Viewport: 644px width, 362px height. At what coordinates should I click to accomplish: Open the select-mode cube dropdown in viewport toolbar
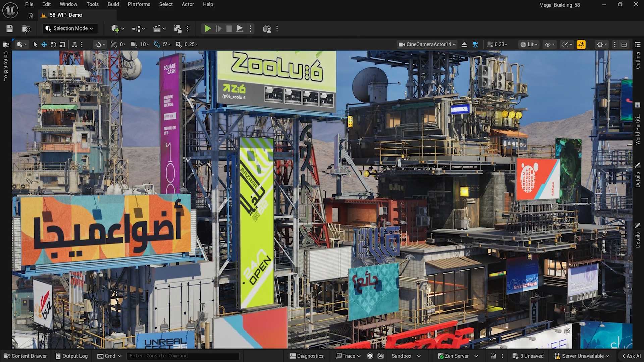(22, 44)
